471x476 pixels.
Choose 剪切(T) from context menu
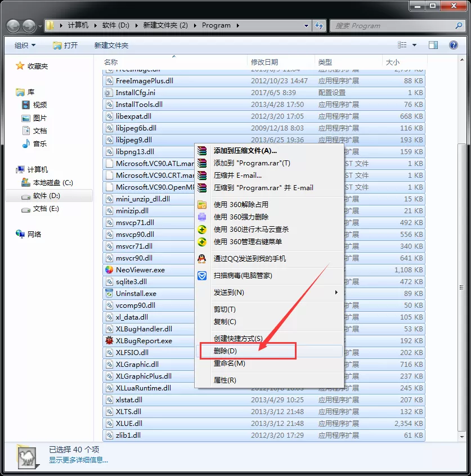click(x=269, y=309)
